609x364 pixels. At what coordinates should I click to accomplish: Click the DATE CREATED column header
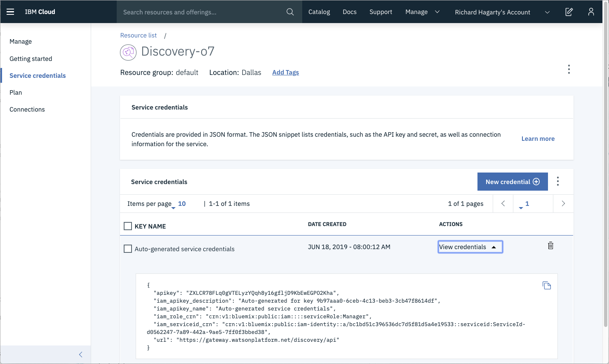point(327,224)
